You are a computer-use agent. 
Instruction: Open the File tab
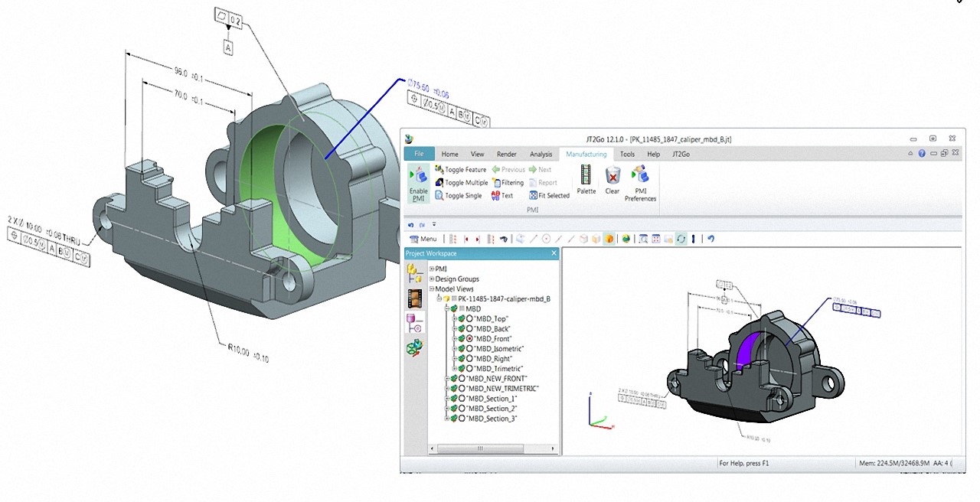pyautogui.click(x=419, y=154)
